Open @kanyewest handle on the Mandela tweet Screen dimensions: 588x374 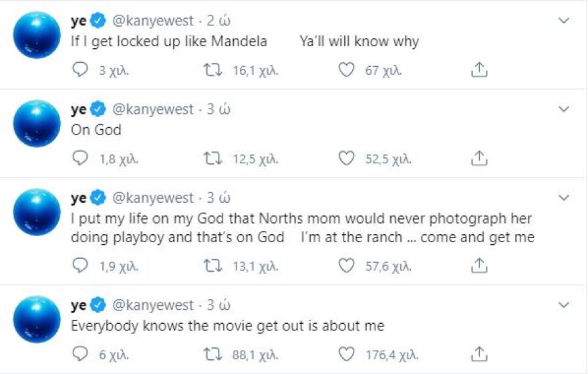[x=152, y=21]
